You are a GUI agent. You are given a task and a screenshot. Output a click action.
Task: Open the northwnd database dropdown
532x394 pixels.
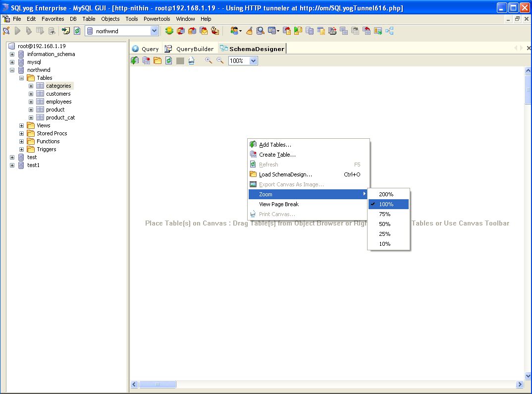click(154, 31)
